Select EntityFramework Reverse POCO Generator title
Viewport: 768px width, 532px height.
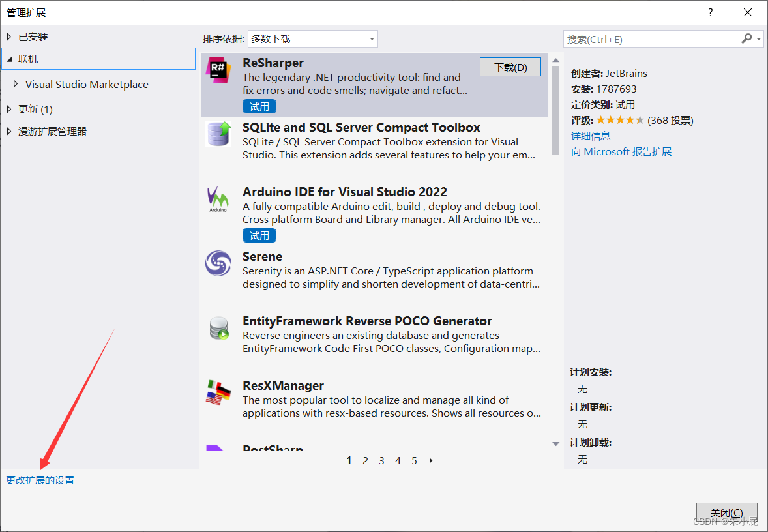tap(367, 321)
